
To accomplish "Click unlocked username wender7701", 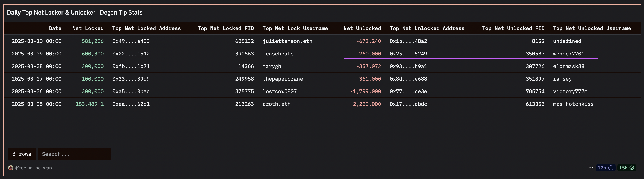I will pyautogui.click(x=568, y=54).
